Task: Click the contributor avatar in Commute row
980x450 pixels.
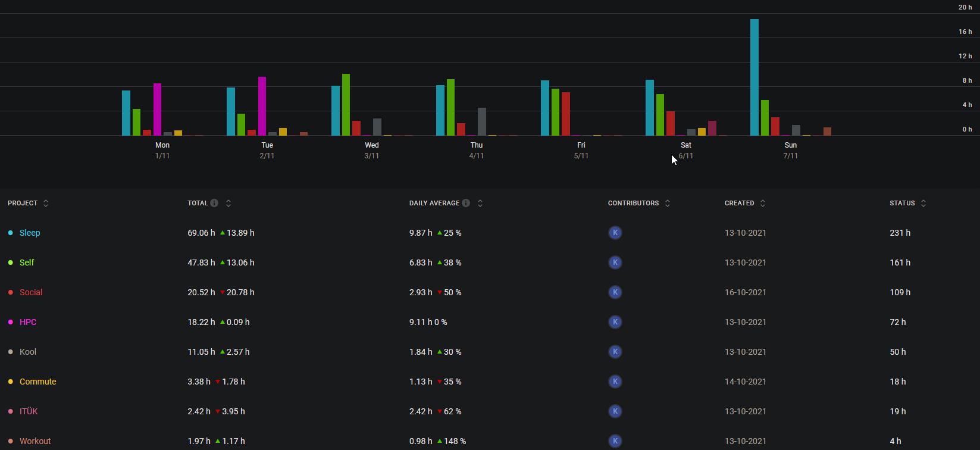Action: tap(615, 382)
